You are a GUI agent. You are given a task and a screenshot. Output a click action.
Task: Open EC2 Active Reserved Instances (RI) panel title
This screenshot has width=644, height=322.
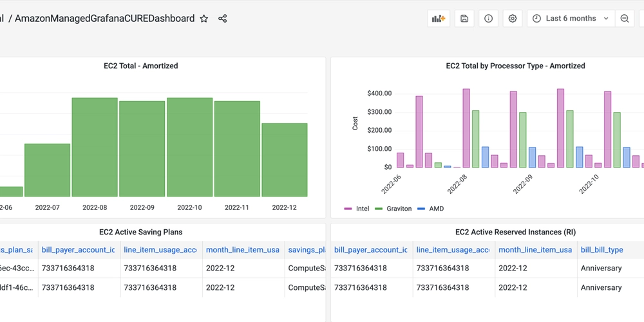click(x=515, y=232)
